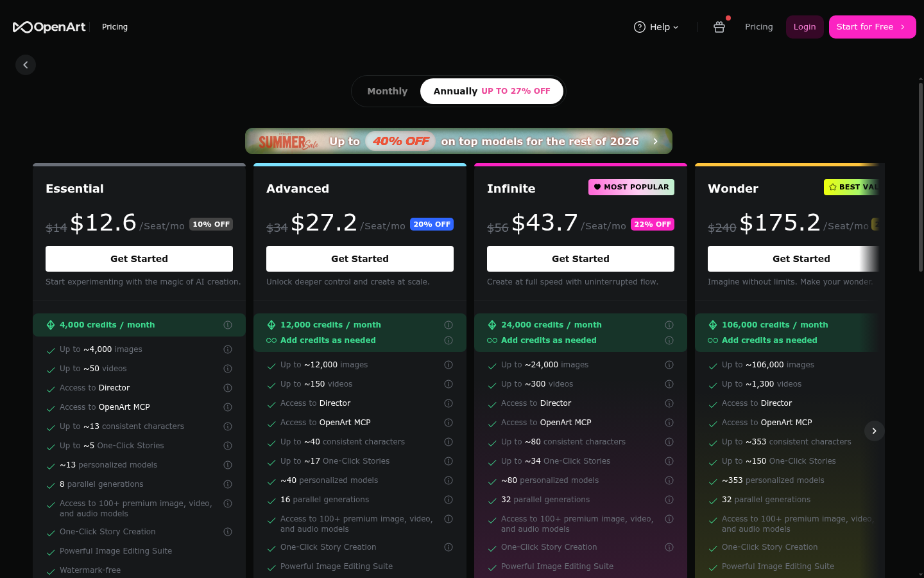Open info for Essential ~13 personalized models
The width and height of the screenshot is (924, 578).
click(228, 465)
